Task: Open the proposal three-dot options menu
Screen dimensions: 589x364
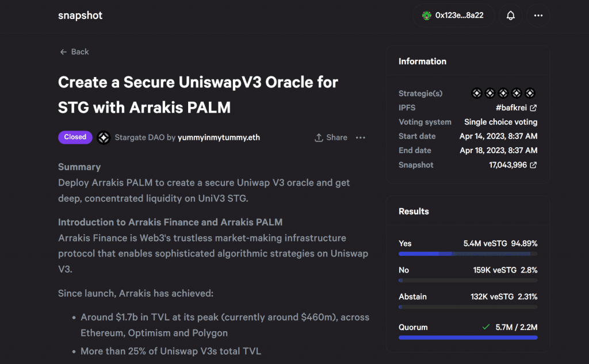Action: tap(361, 137)
